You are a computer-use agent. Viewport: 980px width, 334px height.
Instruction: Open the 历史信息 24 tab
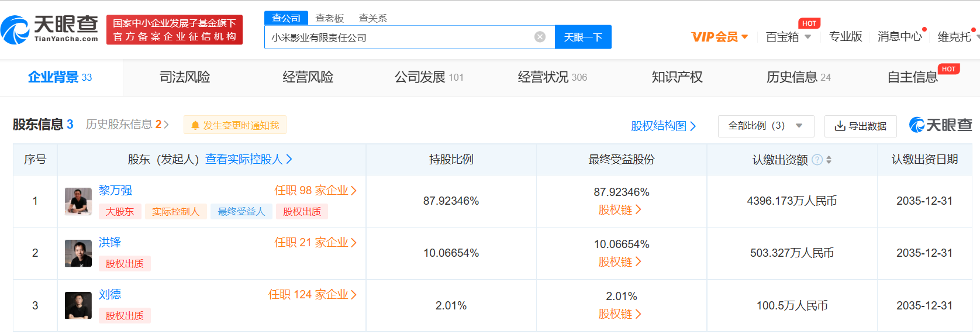[799, 77]
